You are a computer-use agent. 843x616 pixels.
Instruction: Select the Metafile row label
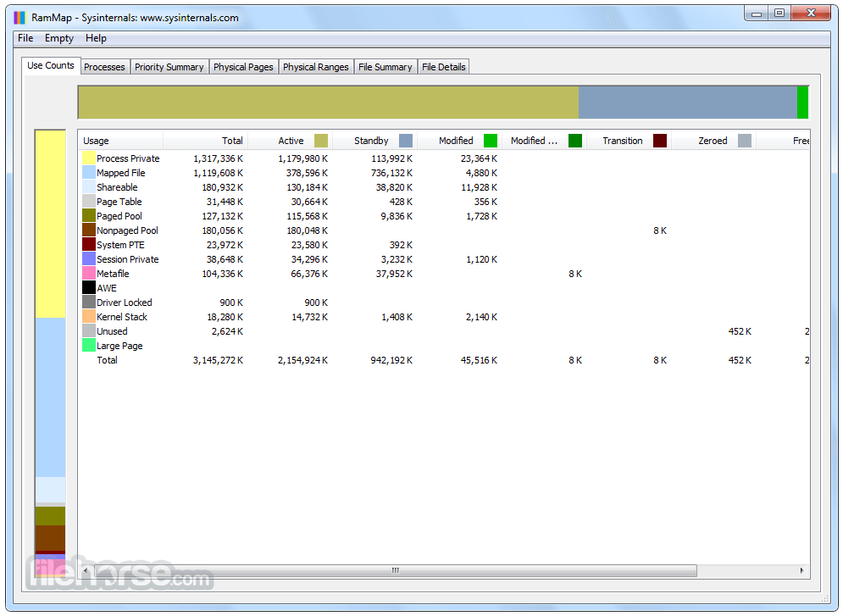click(x=113, y=274)
